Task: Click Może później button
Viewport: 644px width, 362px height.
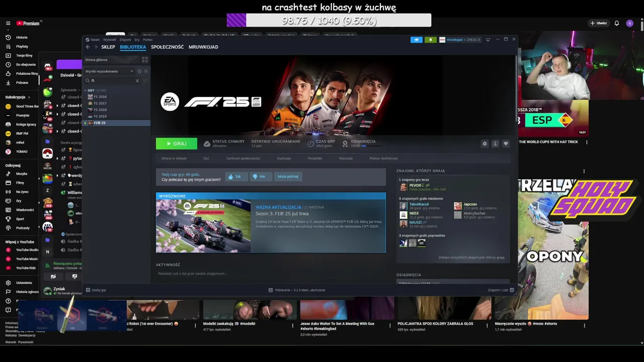Action: (288, 176)
